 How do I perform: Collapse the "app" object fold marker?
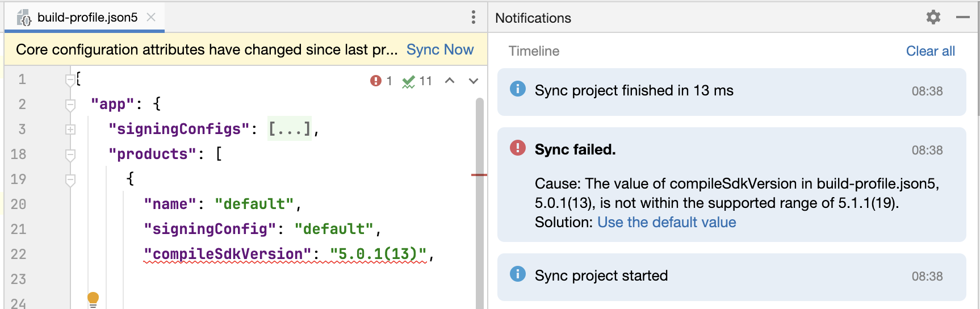(x=70, y=105)
